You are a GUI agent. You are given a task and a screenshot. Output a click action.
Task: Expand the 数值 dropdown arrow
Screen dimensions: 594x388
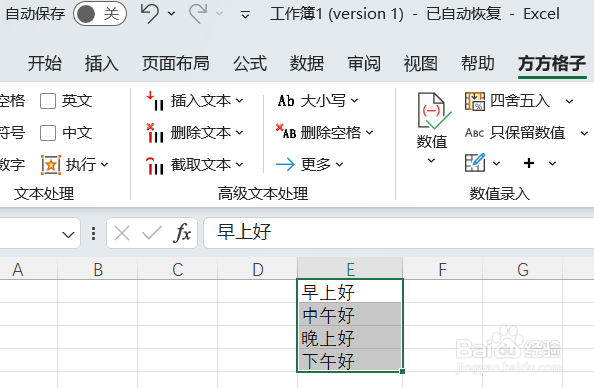431,161
